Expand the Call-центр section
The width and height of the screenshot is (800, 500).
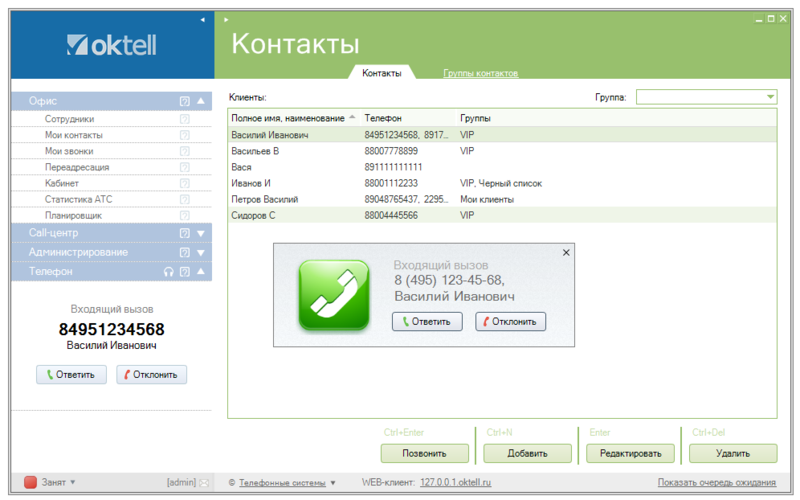tap(200, 233)
